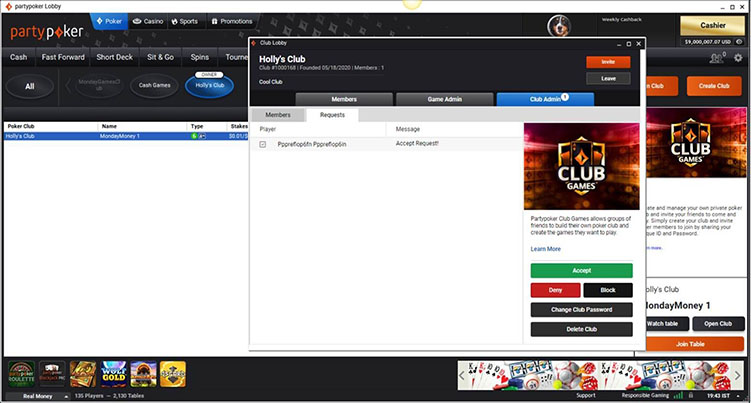Open the Promotions top tab

(232, 21)
